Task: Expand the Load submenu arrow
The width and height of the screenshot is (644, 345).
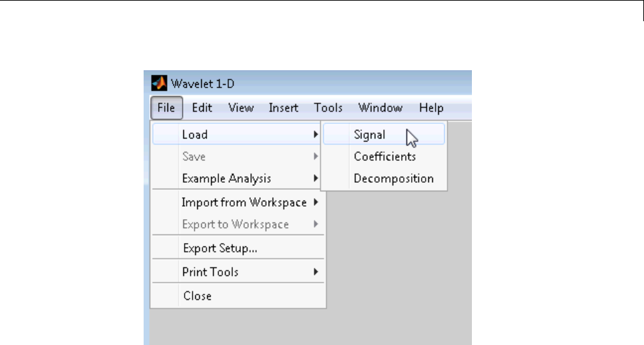Action: [x=316, y=134]
